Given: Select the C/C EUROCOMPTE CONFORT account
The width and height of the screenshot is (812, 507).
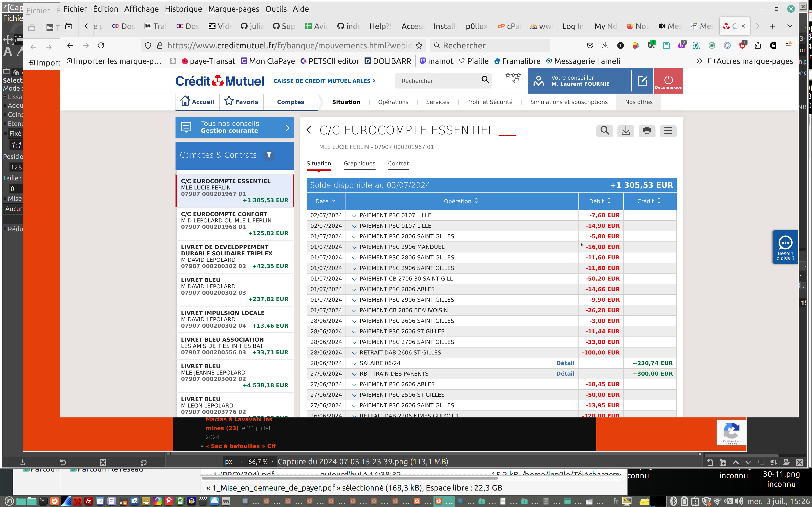Looking at the screenshot, I should tap(235, 223).
